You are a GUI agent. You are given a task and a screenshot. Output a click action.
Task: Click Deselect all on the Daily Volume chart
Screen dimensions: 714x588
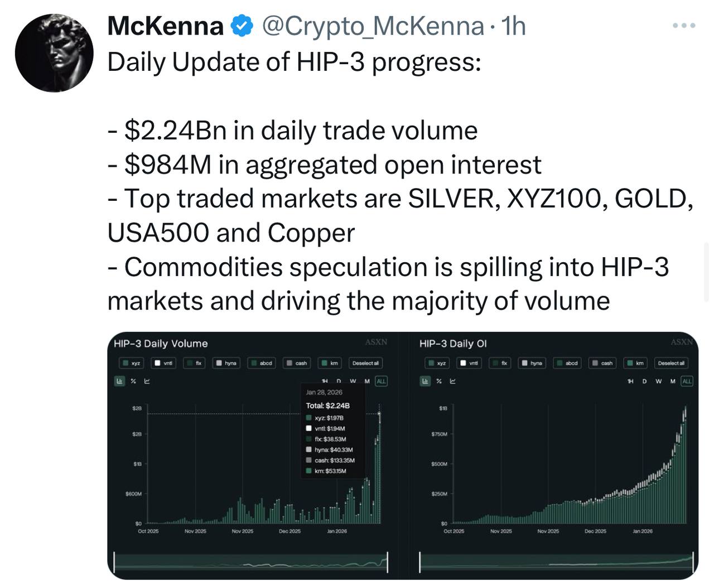pyautogui.click(x=365, y=363)
